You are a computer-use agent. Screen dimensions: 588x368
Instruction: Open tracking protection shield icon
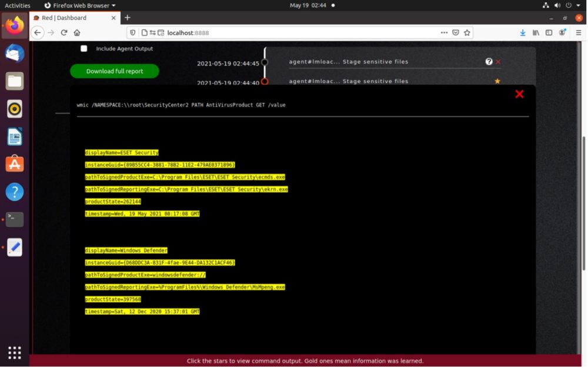tap(133, 32)
